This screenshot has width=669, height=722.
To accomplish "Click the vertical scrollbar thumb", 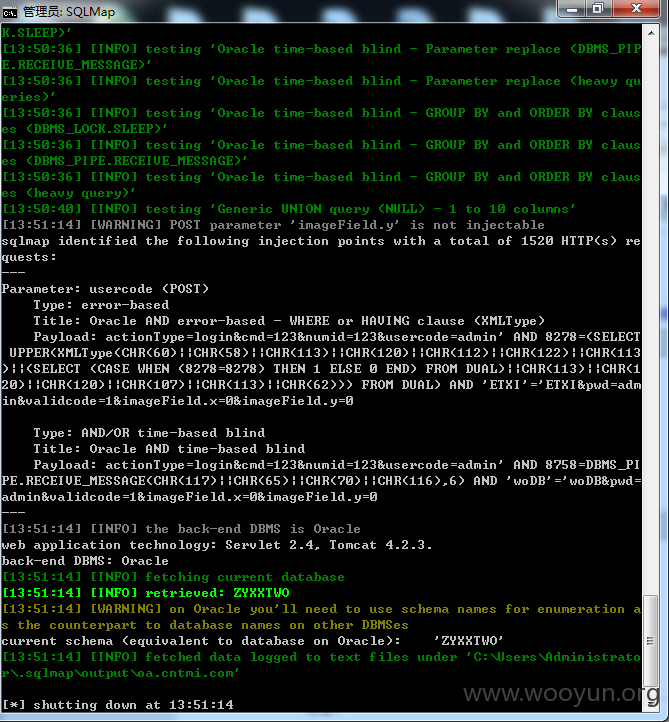I will 650,641.
